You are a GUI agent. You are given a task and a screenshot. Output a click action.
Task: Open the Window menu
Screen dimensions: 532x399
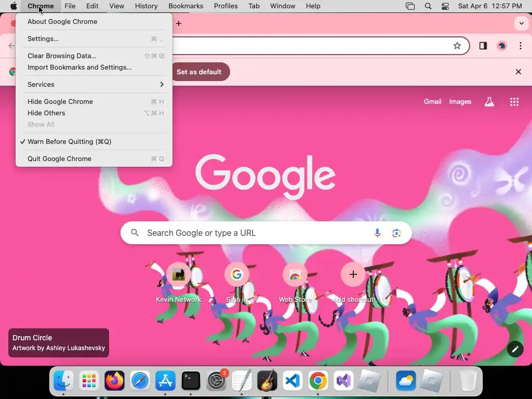(283, 6)
